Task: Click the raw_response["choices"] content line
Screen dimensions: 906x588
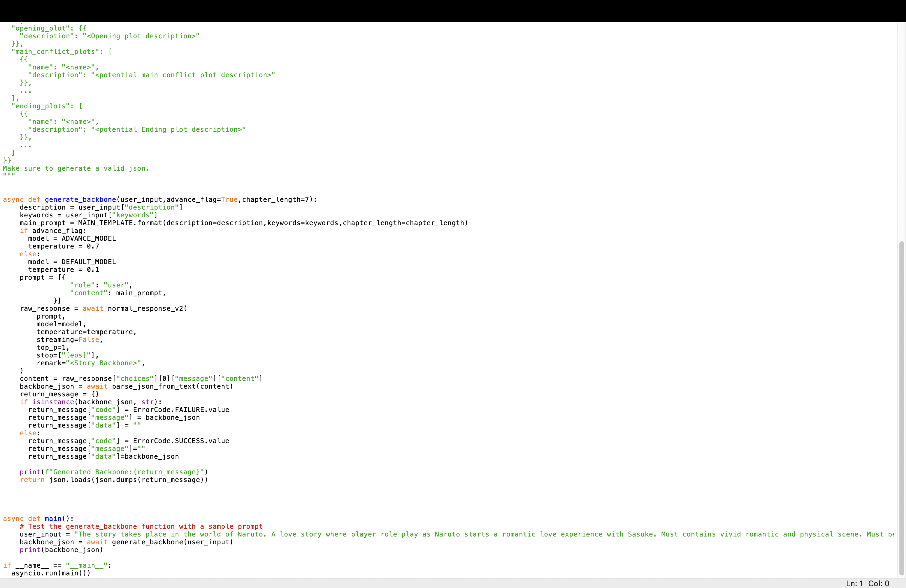Action: pyautogui.click(x=141, y=378)
